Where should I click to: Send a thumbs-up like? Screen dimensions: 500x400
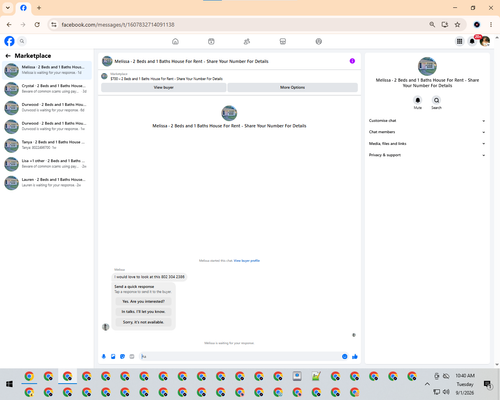click(355, 357)
